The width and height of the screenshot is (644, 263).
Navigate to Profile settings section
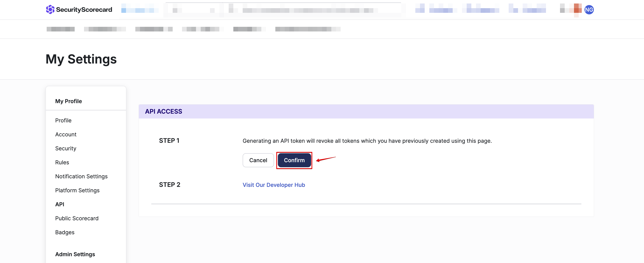(63, 120)
